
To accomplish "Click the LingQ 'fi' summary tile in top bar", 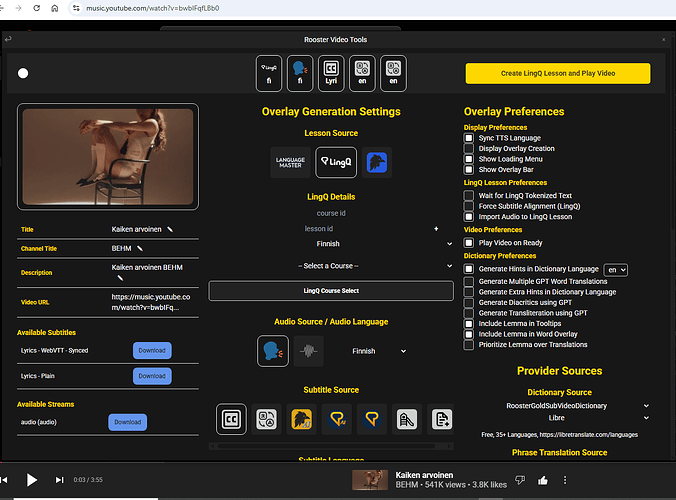I will [x=269, y=73].
